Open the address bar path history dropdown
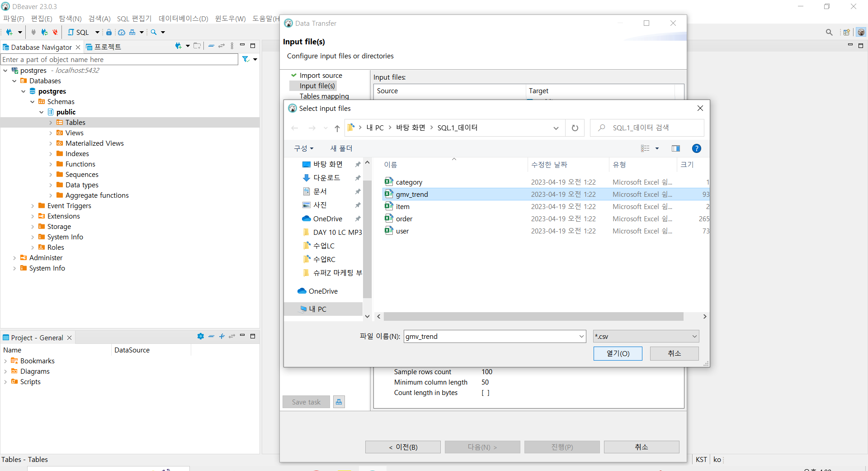868x471 pixels. point(556,128)
